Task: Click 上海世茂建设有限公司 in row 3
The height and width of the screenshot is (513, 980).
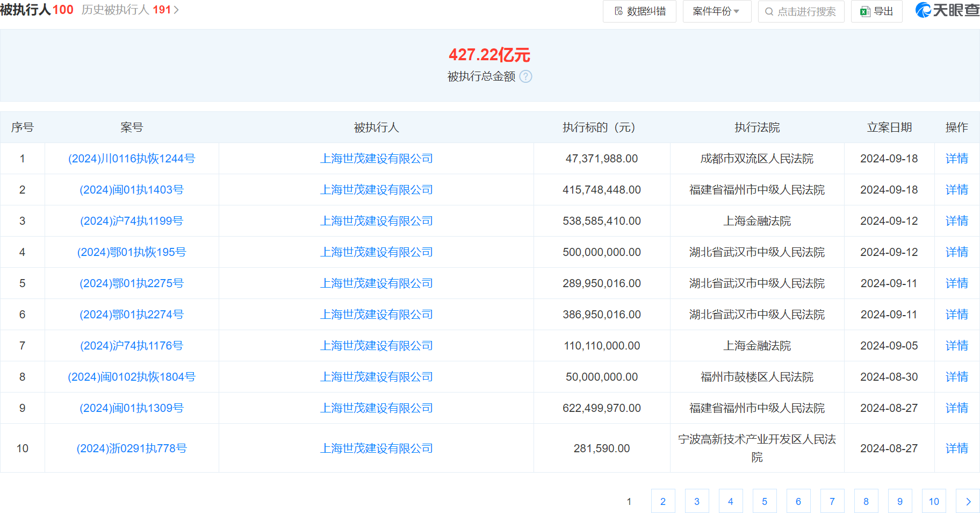Action: tap(376, 221)
